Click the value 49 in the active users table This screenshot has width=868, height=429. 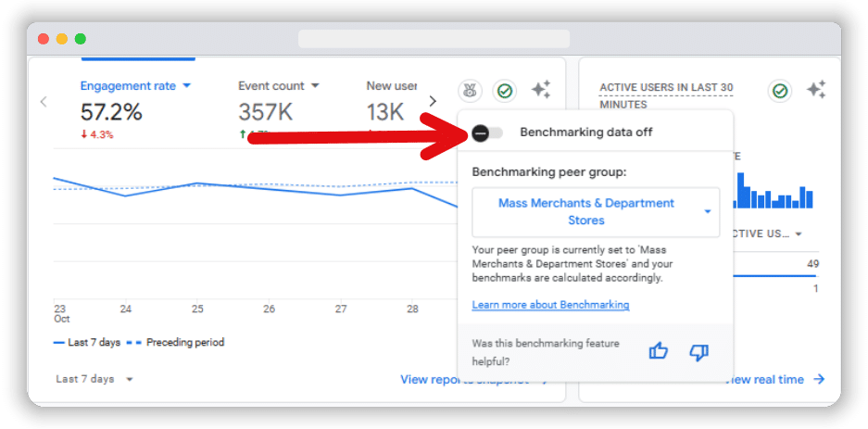tap(812, 264)
